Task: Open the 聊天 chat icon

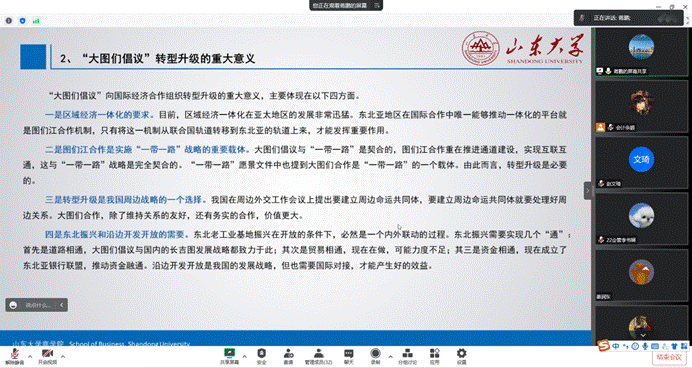Action: [349, 356]
